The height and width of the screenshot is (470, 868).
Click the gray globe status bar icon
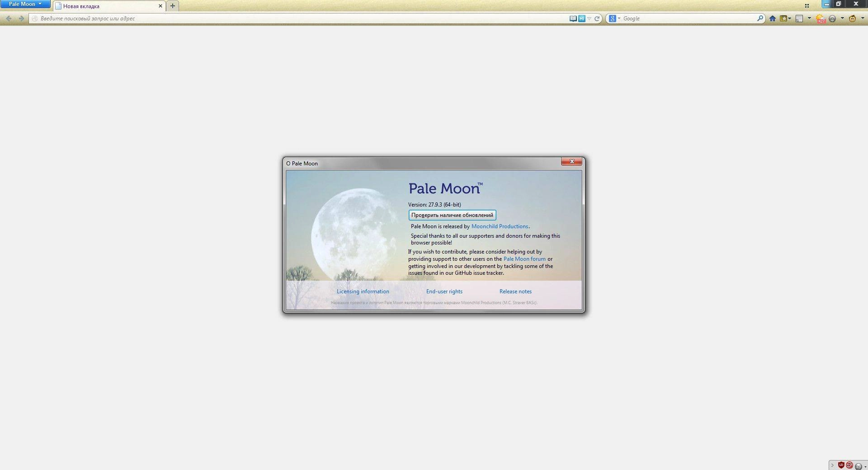tap(858, 466)
